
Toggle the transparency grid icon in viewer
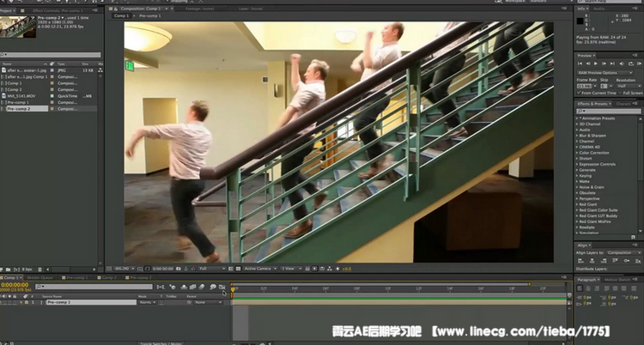click(238, 269)
